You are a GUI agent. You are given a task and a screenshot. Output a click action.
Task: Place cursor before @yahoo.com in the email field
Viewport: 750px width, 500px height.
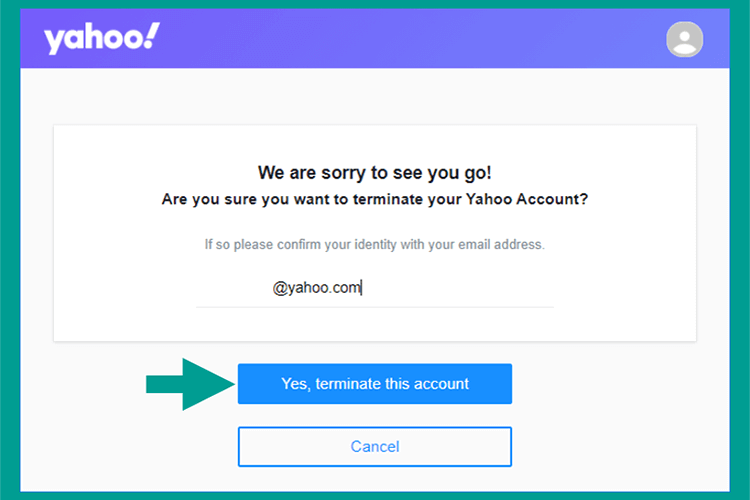click(272, 288)
